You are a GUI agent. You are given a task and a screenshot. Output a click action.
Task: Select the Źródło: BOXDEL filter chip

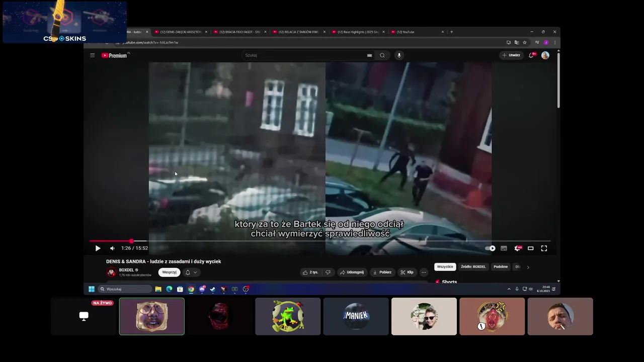pos(473,266)
